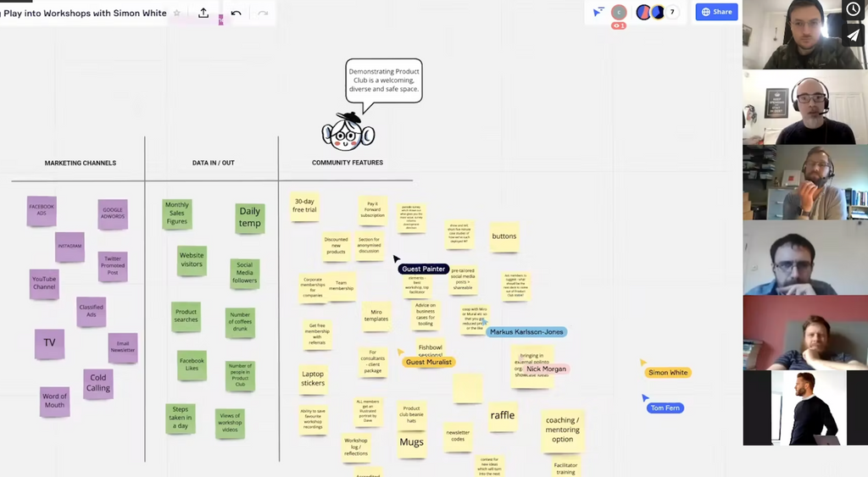Click the 'Mugs' yellow sticky note
This screenshot has height=477, width=868.
click(x=411, y=442)
